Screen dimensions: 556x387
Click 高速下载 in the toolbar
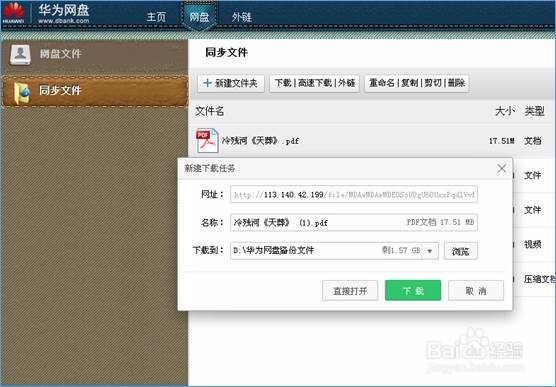(314, 83)
